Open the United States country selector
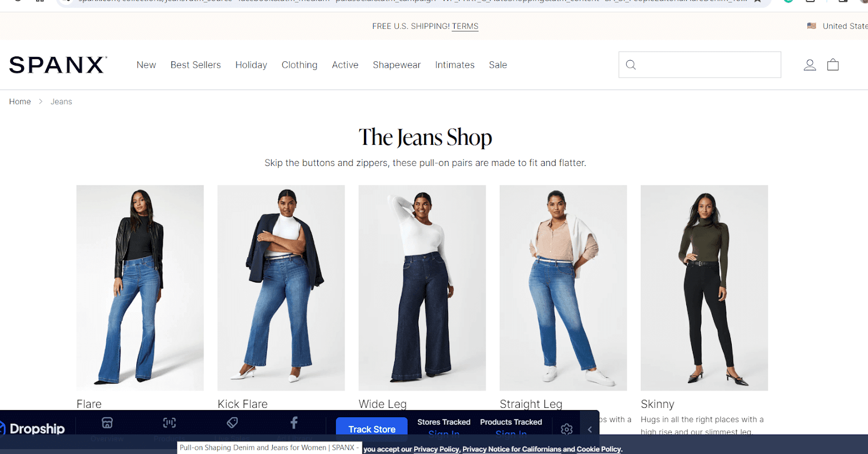The height and width of the screenshot is (454, 868). click(x=837, y=26)
